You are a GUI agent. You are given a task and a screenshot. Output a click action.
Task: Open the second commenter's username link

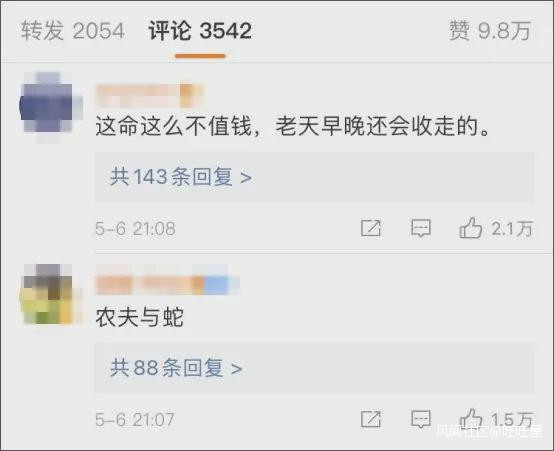tap(167, 285)
